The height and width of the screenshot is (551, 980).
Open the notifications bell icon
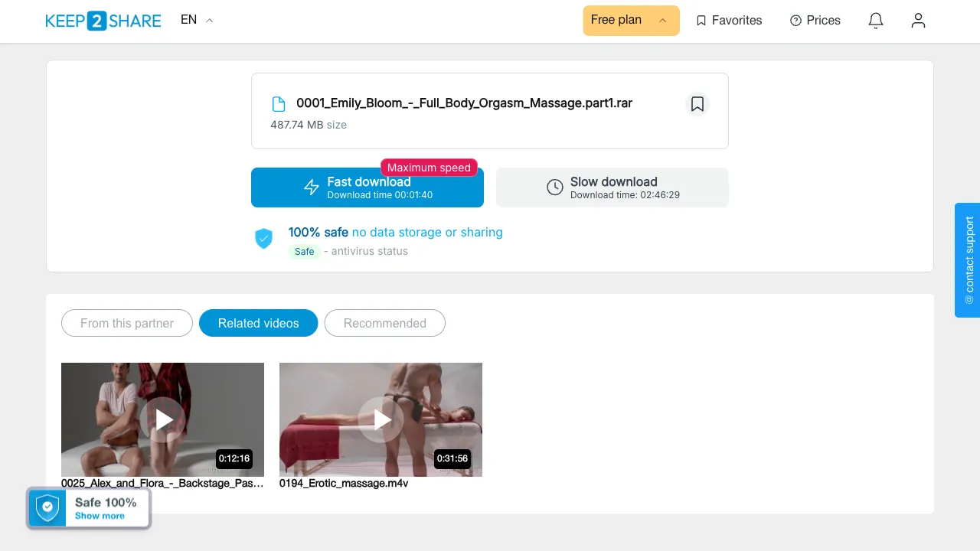pyautogui.click(x=876, y=21)
